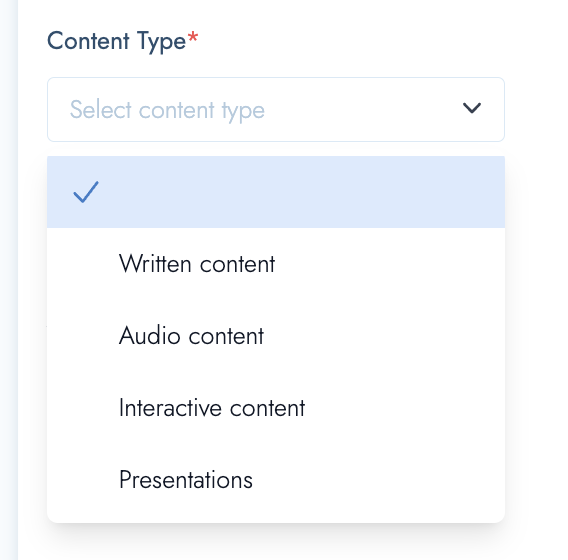Screen dimensions: 568x560
Task: Click inside the Content Type combo box
Action: [x=276, y=109]
